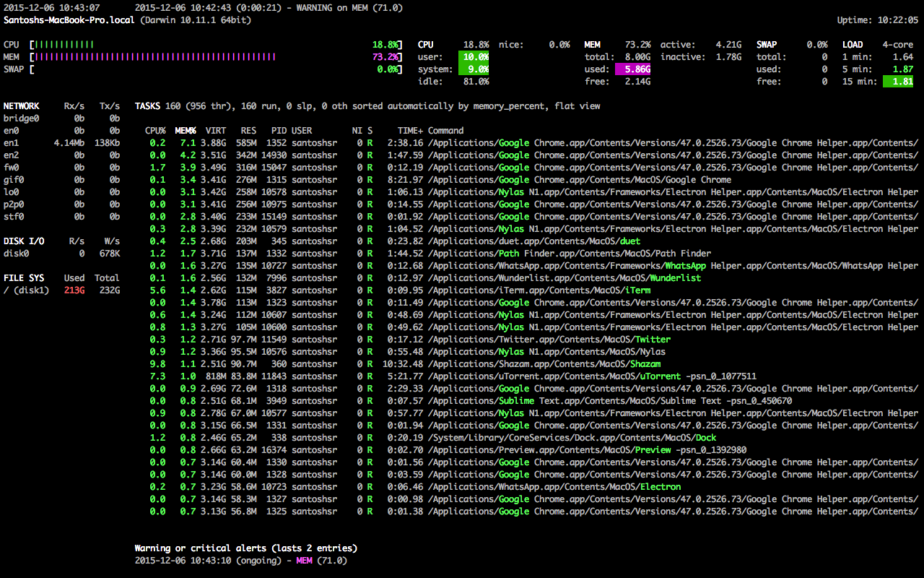Click the RES column header
Viewport: 924px width, 578px height.
pyautogui.click(x=248, y=131)
